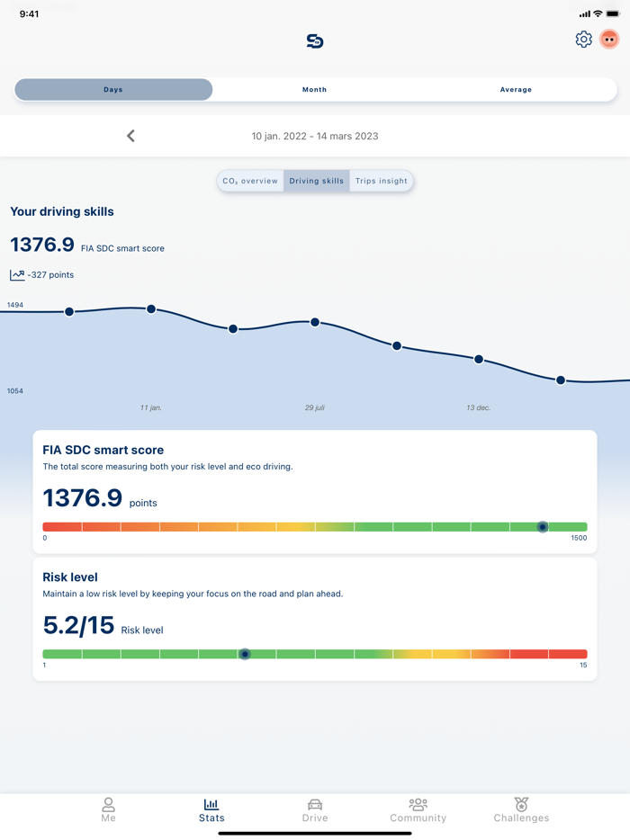This screenshot has height=840, width=630.
Task: Click the Risk level card title
Action: (x=70, y=577)
